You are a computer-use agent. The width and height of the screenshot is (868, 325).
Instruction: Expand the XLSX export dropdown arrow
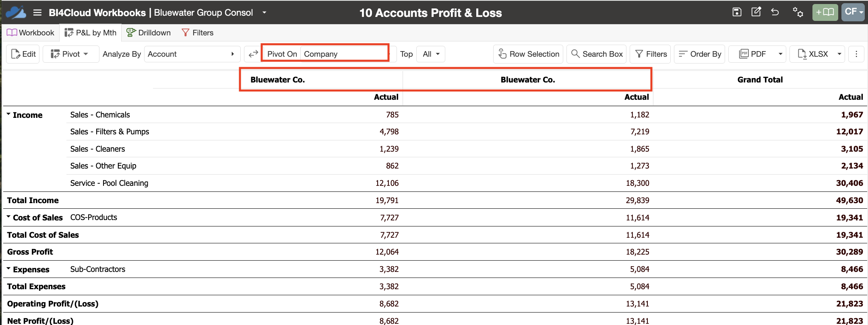[839, 54]
